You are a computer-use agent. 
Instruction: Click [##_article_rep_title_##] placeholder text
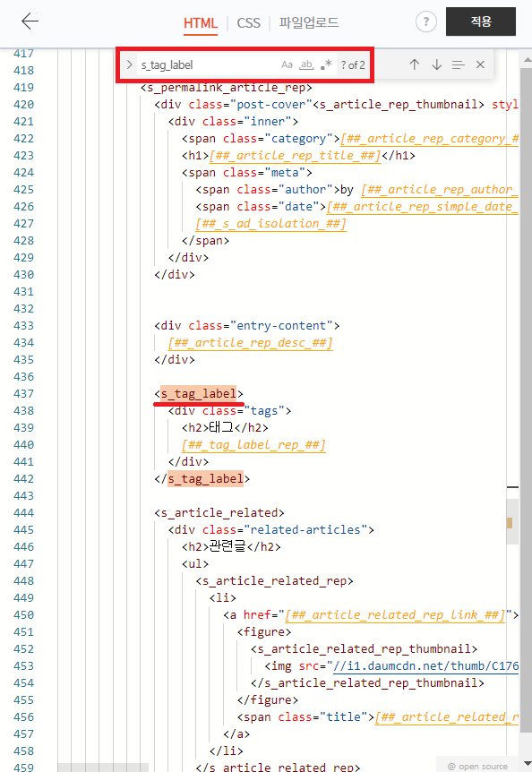[x=295, y=156]
